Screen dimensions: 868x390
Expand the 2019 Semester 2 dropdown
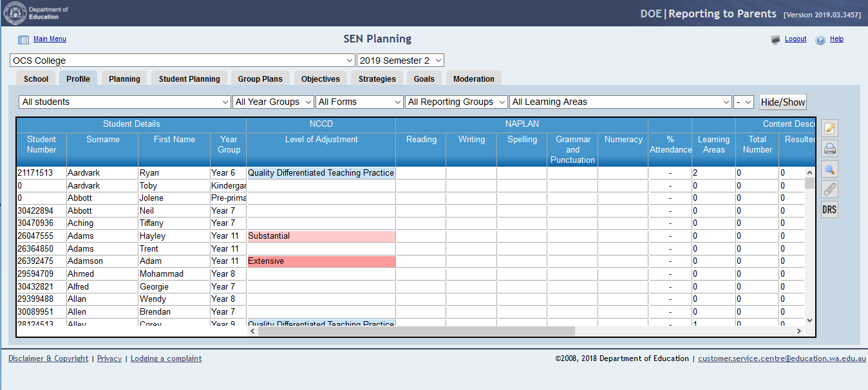[x=400, y=60]
